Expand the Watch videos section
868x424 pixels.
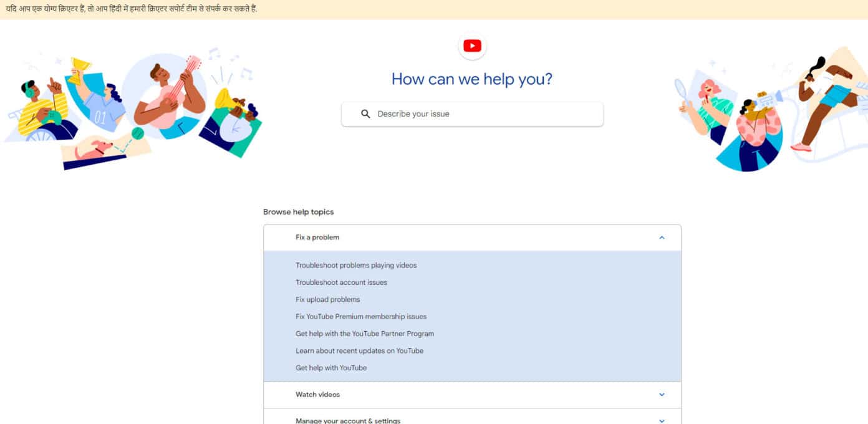click(661, 395)
